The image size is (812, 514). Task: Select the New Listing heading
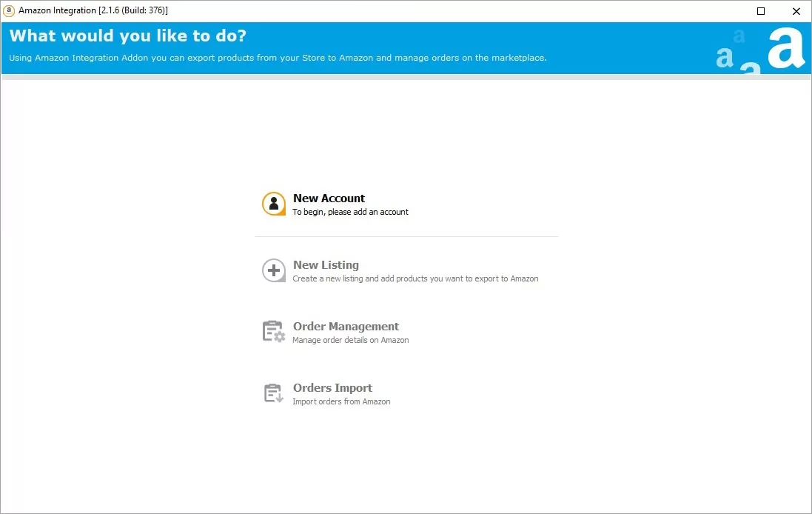point(326,264)
